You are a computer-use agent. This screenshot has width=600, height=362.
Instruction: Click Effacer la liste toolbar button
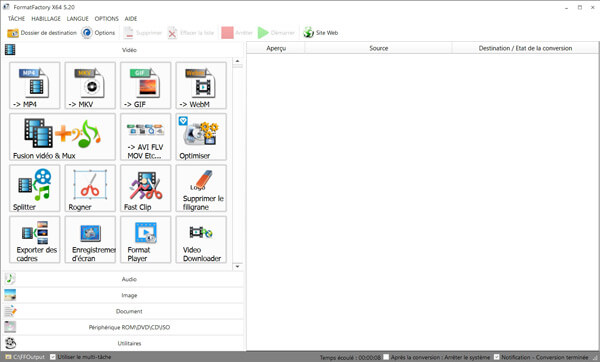point(191,33)
